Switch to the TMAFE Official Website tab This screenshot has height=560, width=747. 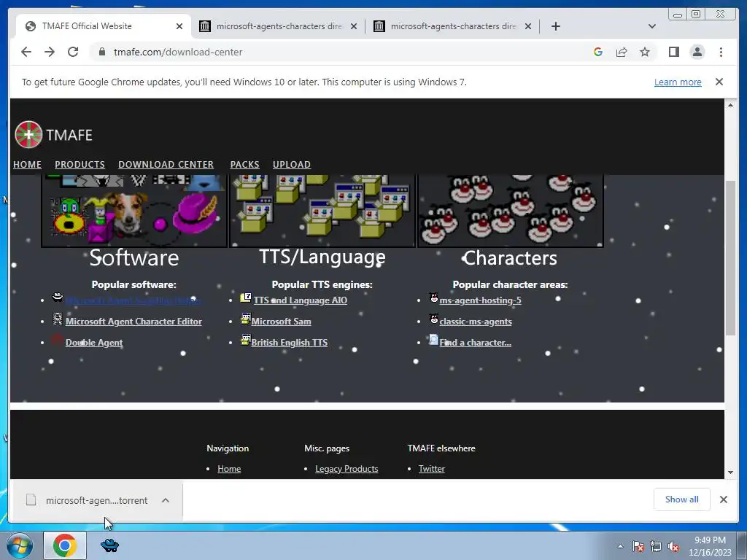(104, 26)
